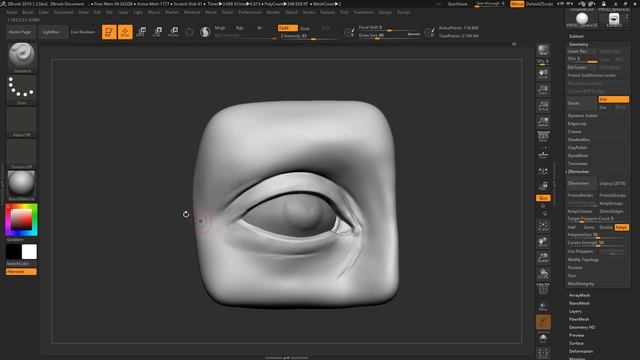Click the lock camera icon
The height and width of the screenshot is (360, 640).
tap(543, 186)
